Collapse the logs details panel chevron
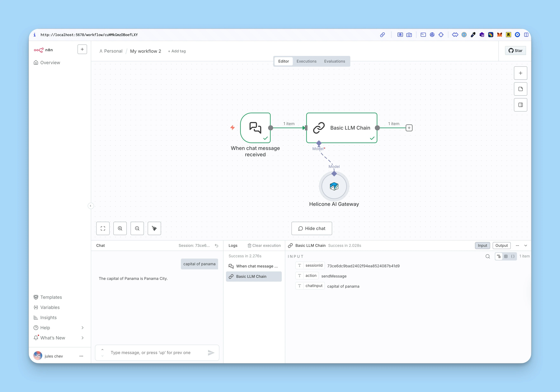Image resolution: width=560 pixels, height=392 pixels. pos(526,245)
